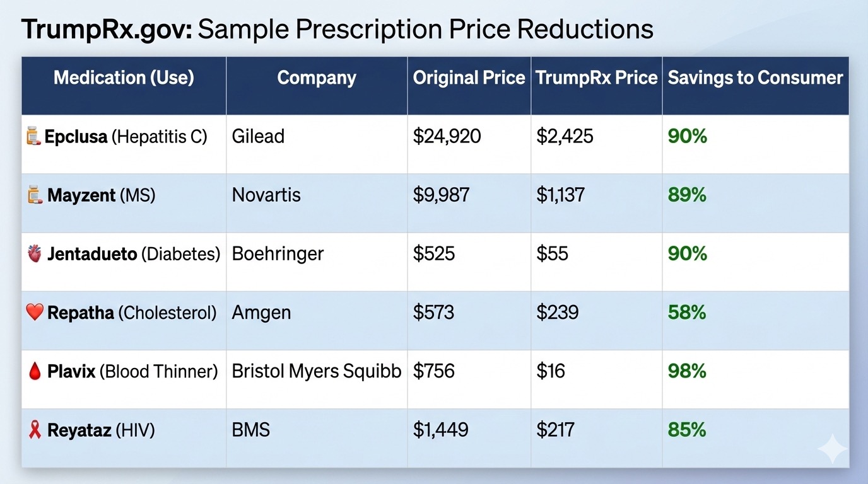
Task: Select the Bristol Myers Squibb company cell
Action: pyautogui.click(x=317, y=371)
